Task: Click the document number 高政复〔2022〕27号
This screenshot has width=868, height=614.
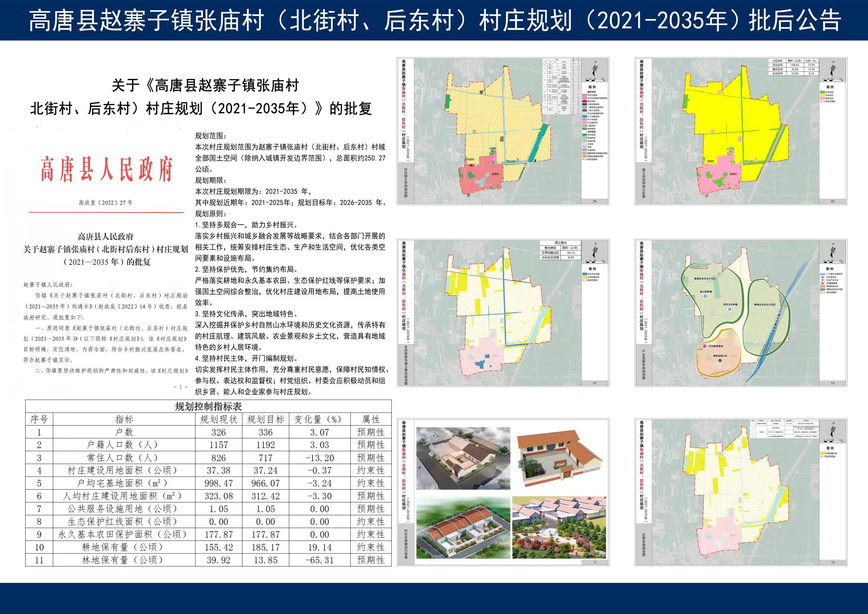Action: click(x=105, y=203)
